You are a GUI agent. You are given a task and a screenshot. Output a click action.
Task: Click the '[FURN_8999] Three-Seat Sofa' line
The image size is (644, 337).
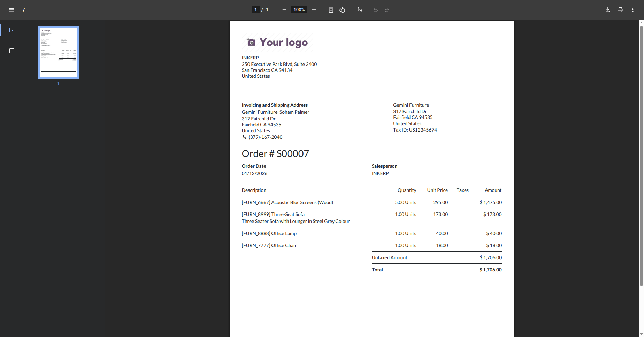click(x=273, y=214)
